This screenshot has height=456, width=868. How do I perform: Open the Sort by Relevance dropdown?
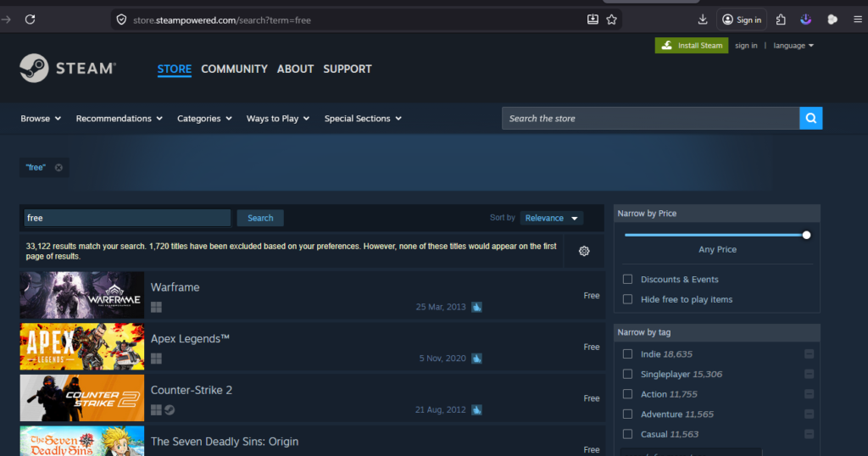pos(551,218)
